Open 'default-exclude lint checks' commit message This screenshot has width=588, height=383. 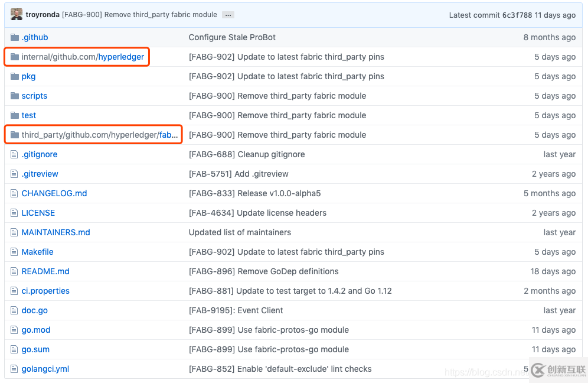[x=280, y=369]
